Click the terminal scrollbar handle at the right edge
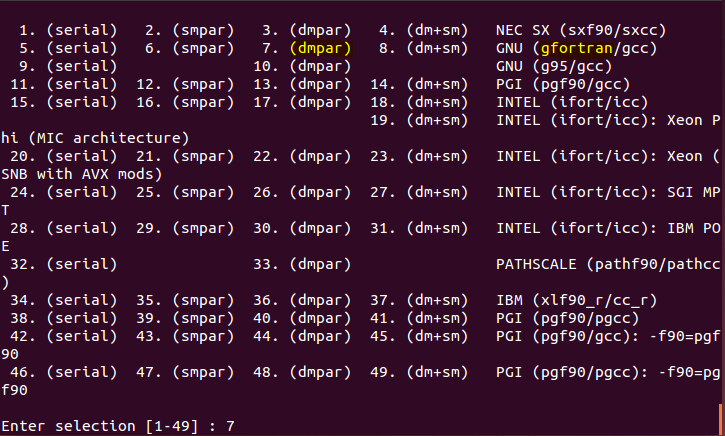The image size is (725, 436). click(720, 419)
